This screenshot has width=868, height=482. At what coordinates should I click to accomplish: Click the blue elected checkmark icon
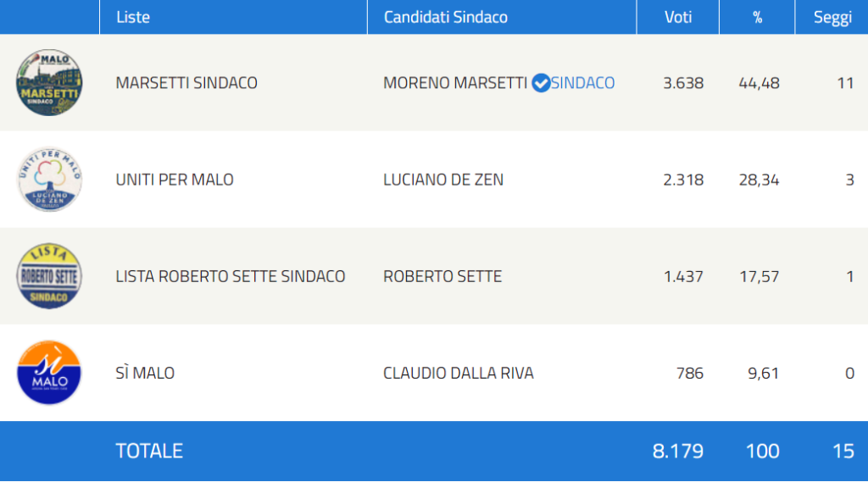(541, 83)
